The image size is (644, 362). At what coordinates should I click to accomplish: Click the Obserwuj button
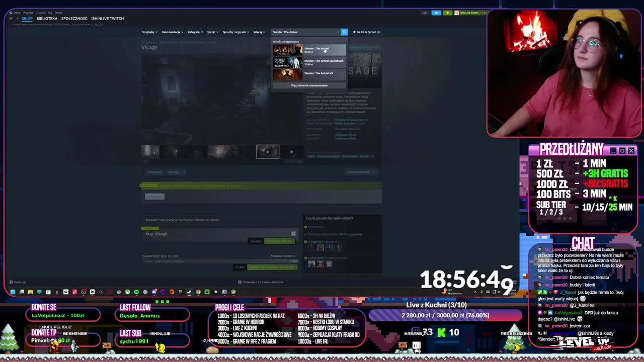click(x=154, y=172)
